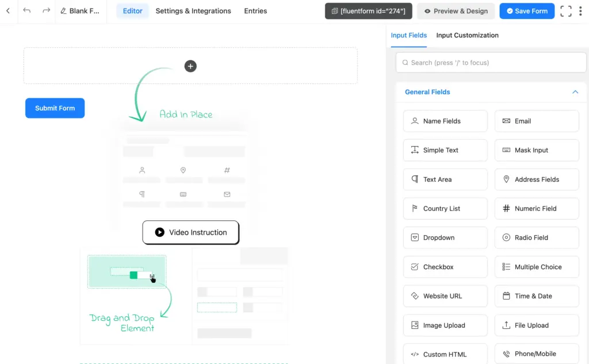589x364 pixels.
Task: Focus the field search box
Action: click(491, 62)
